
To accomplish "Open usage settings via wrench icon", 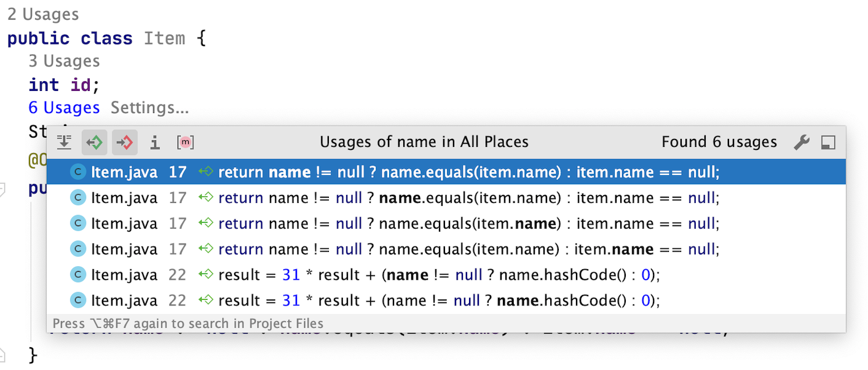I will click(x=801, y=143).
